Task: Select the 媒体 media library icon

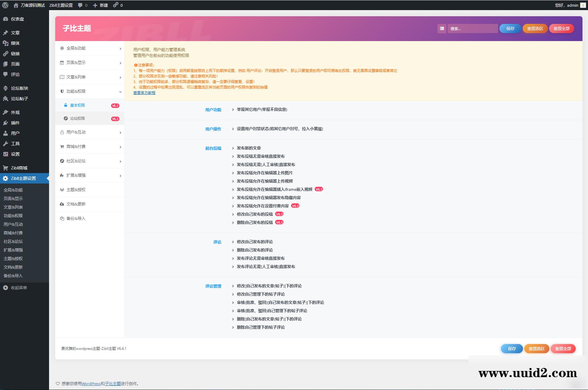Action: (x=6, y=43)
